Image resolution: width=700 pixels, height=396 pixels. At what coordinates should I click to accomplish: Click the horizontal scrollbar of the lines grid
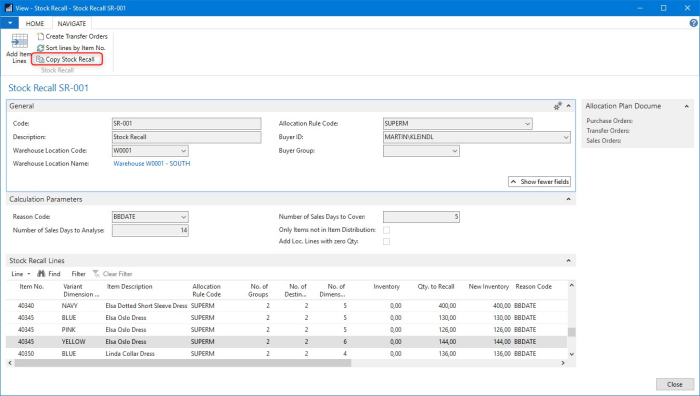[x=183, y=363]
